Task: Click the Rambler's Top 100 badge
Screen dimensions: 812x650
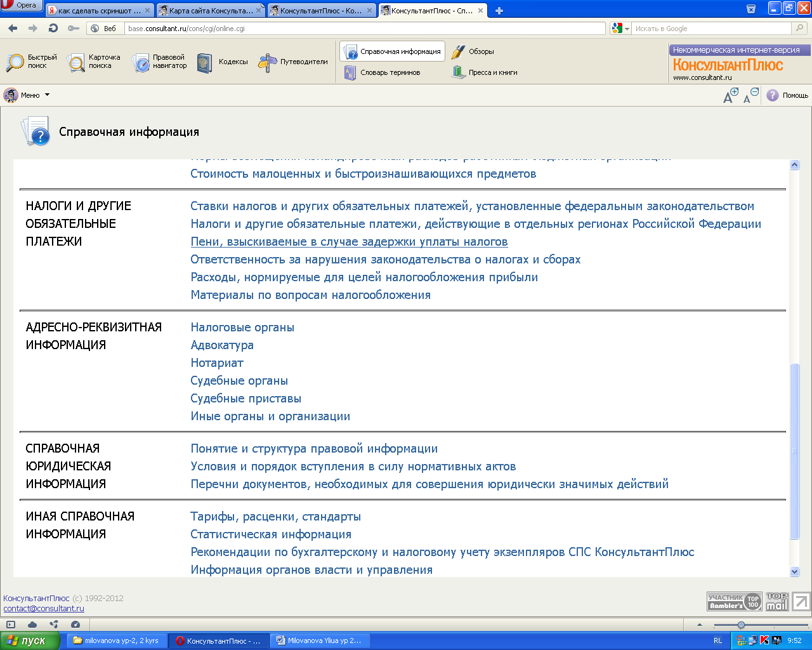Action: tap(734, 601)
